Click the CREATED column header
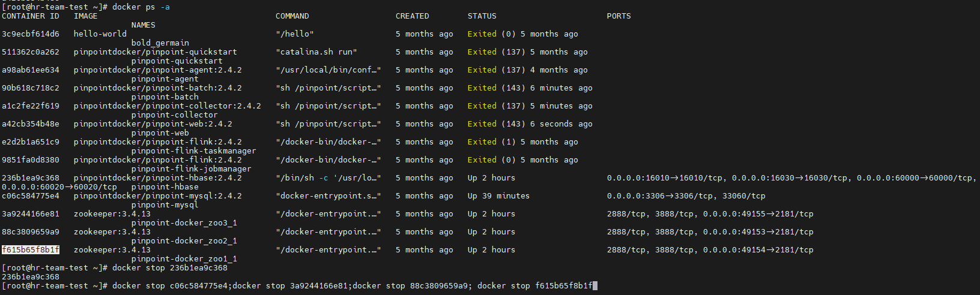Screen dimensions: 980x295 click(x=413, y=16)
